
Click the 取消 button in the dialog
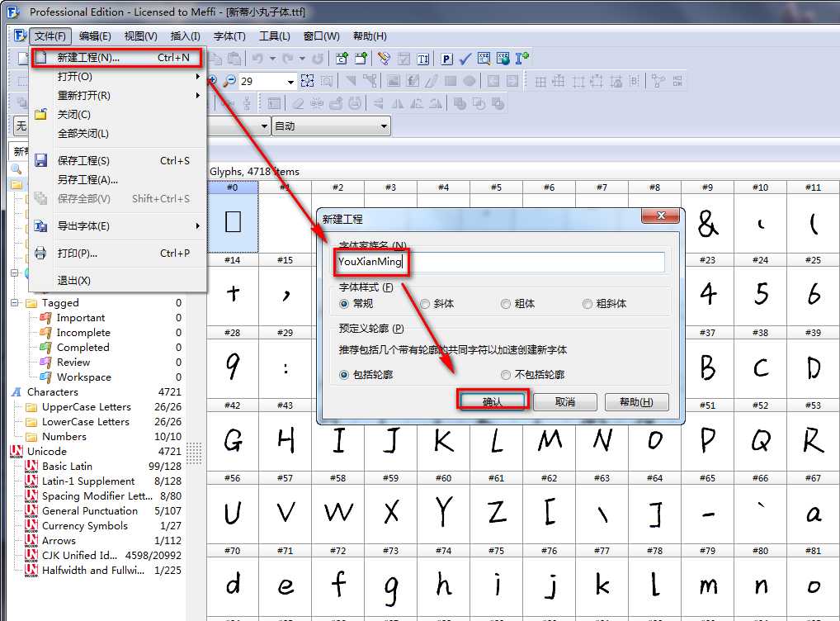[564, 401]
